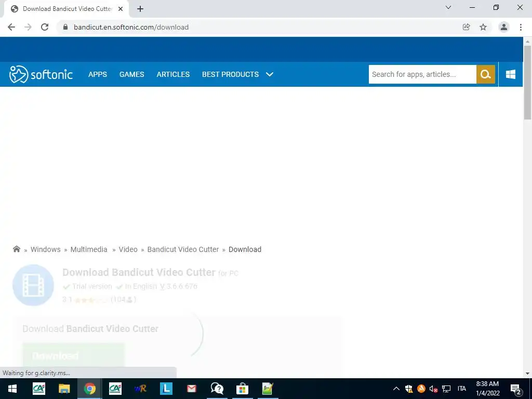532x399 pixels.
Task: Click the browser back arrow
Action: click(x=11, y=27)
